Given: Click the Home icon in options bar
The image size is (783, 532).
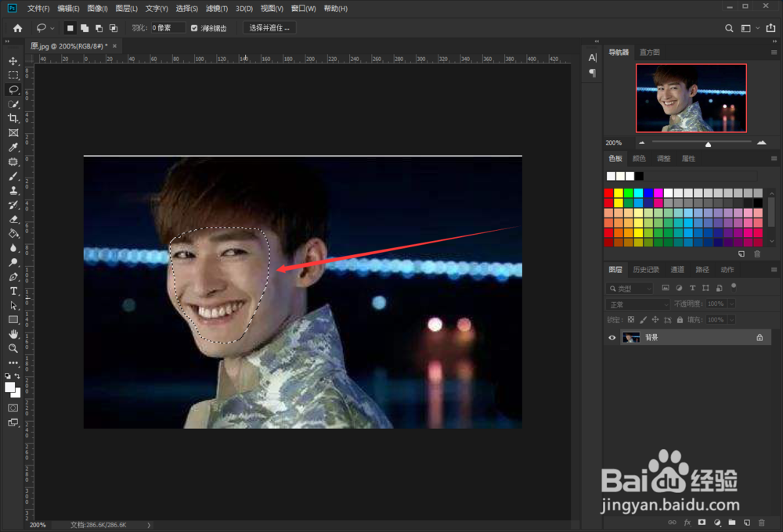Looking at the screenshot, I should pyautogui.click(x=17, y=28).
